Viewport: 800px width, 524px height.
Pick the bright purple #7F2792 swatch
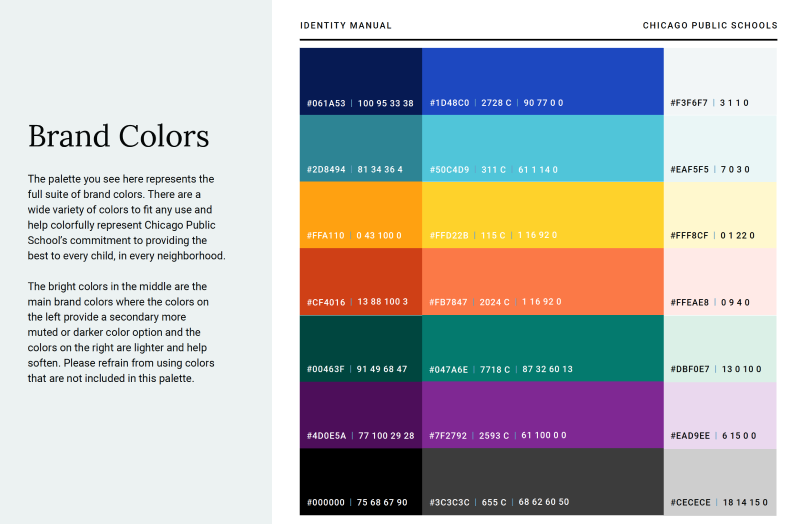(542, 414)
